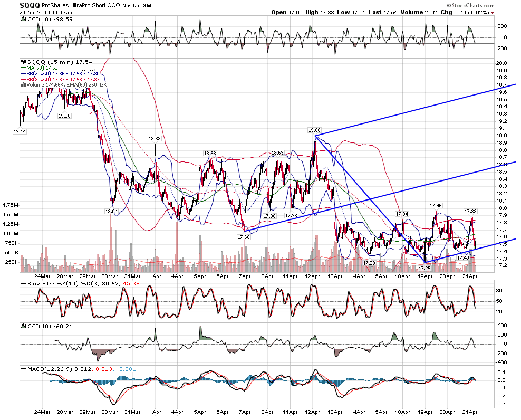The image size is (521, 420).
Task: Click the Chg -0.11 (-0.62%) value
Action: coord(465,12)
